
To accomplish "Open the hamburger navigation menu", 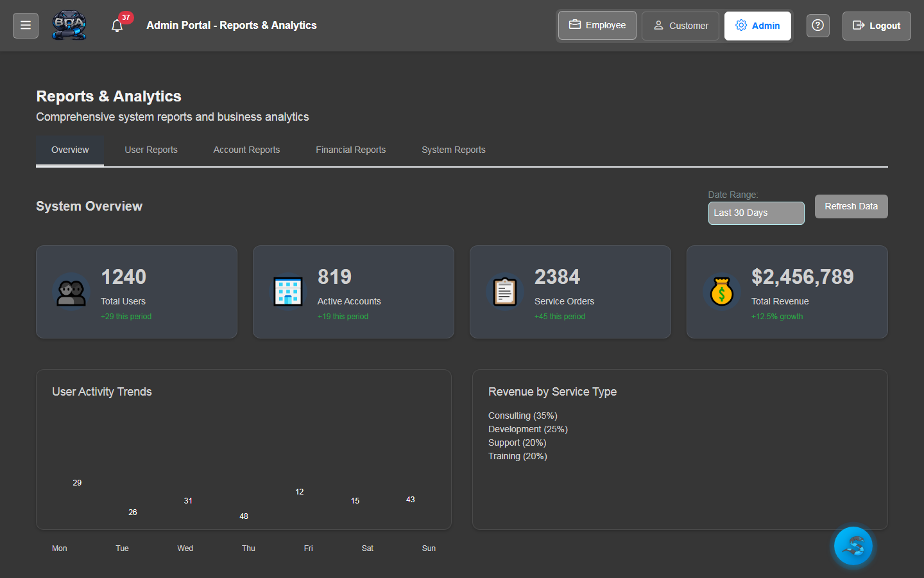I will [x=25, y=25].
